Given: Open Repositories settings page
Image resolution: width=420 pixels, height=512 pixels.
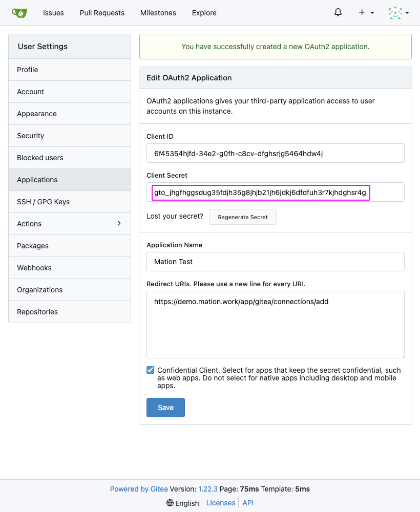Looking at the screenshot, I should pyautogui.click(x=70, y=312).
